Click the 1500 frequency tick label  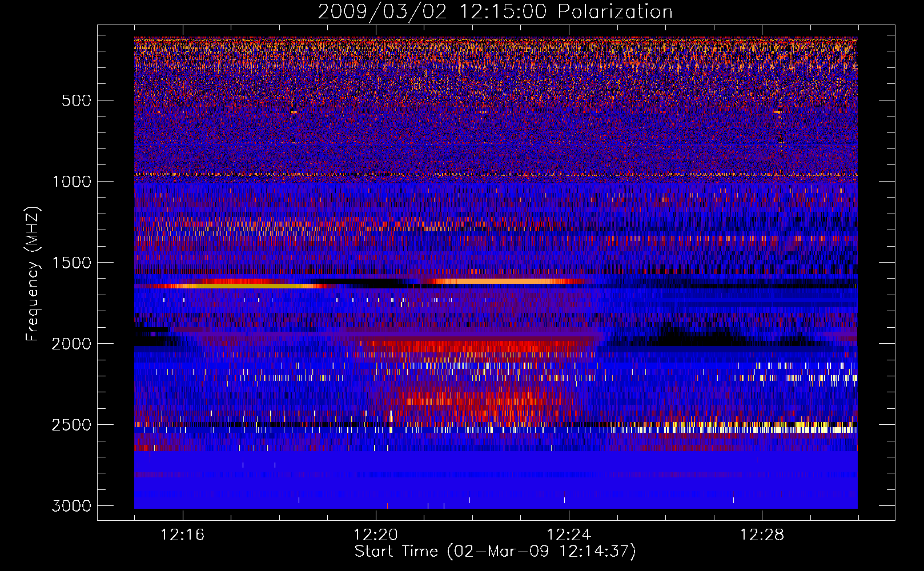[x=71, y=263]
